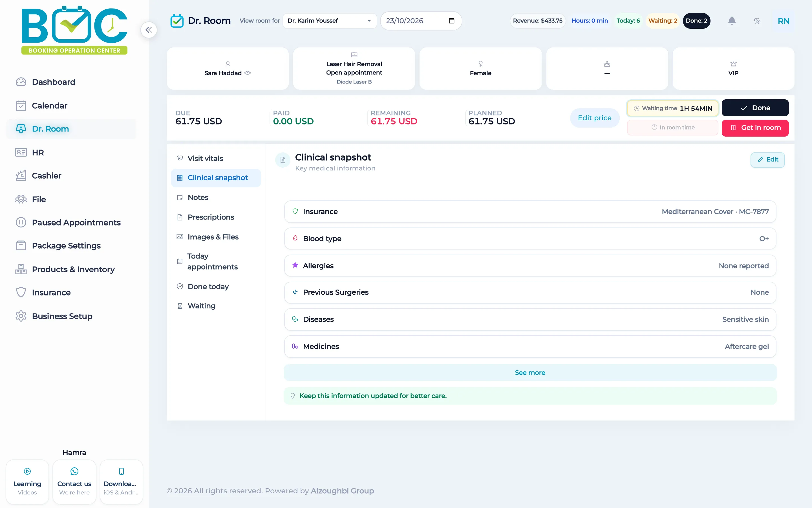Image resolution: width=812 pixels, height=508 pixels.
Task: Click the Done: 2 pill
Action: pyautogui.click(x=696, y=21)
